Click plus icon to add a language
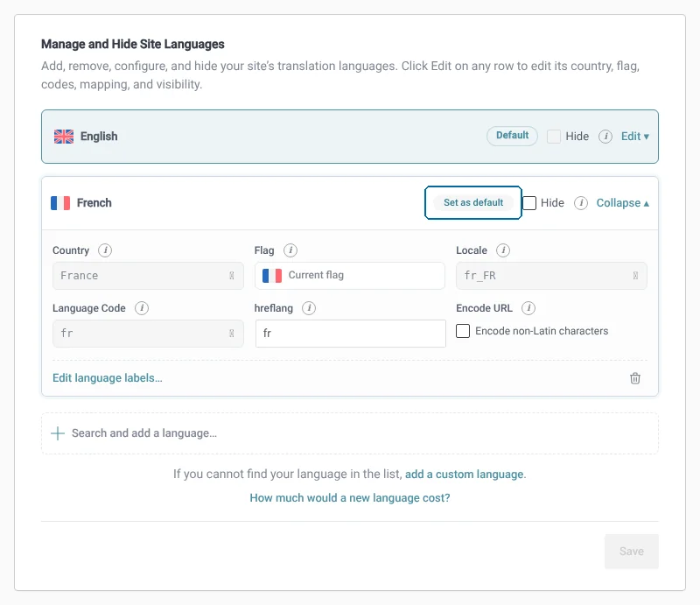 click(58, 433)
